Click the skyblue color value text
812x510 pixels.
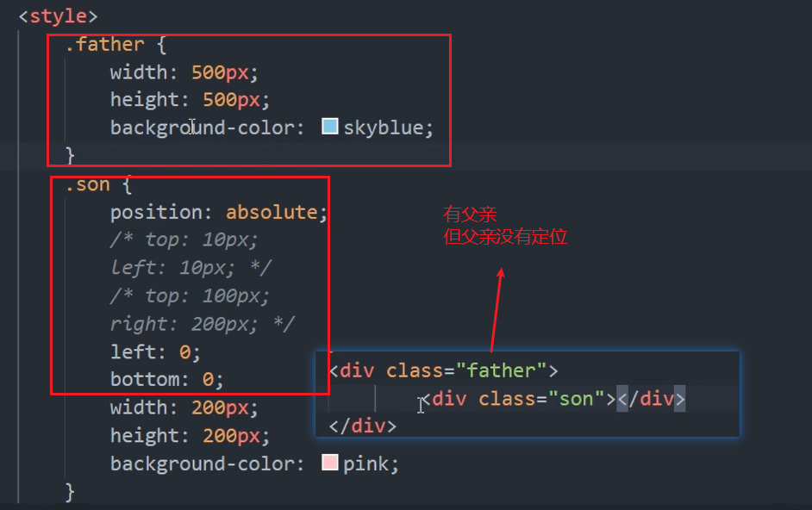click(384, 127)
